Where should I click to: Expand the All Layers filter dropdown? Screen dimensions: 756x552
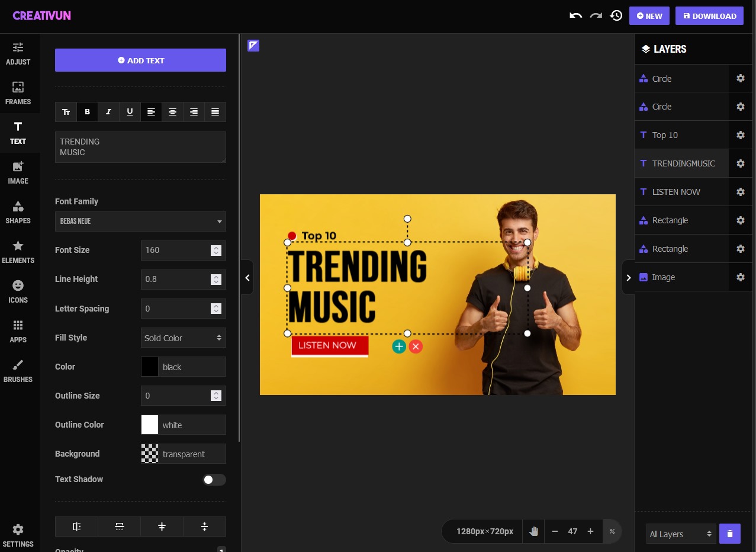(x=680, y=534)
